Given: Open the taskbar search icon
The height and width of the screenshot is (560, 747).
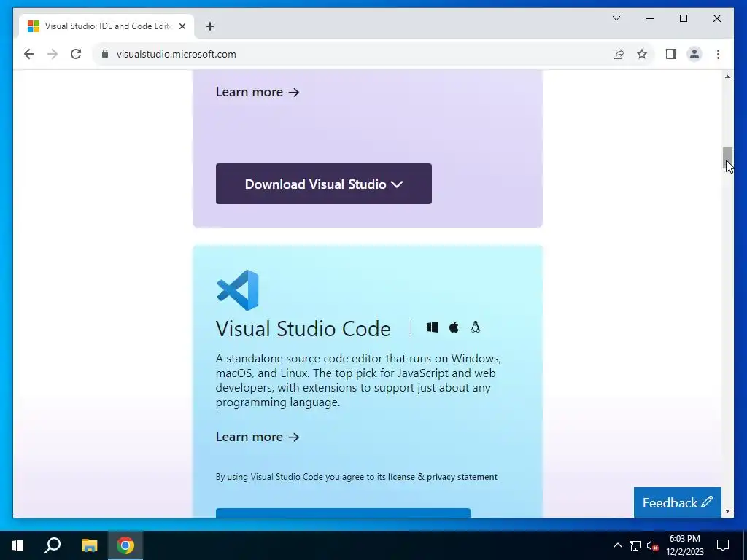Looking at the screenshot, I should (53, 545).
